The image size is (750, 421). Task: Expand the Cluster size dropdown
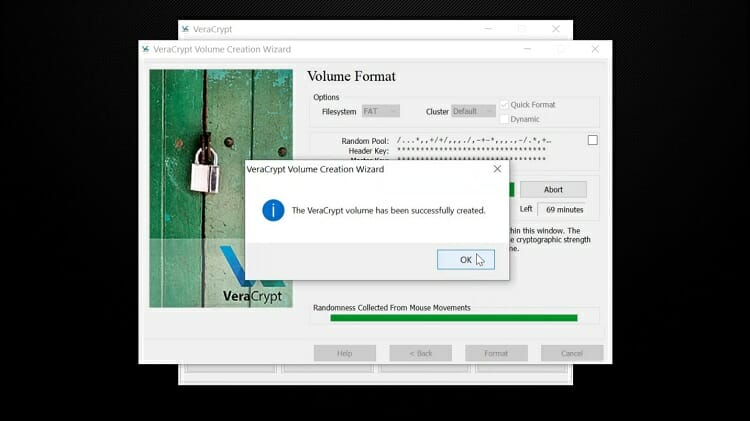tap(473, 111)
